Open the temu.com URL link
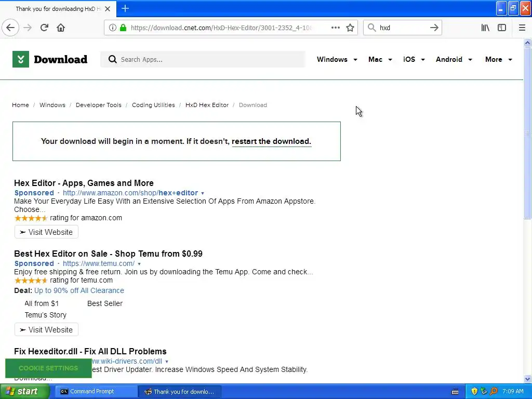 pos(99,263)
